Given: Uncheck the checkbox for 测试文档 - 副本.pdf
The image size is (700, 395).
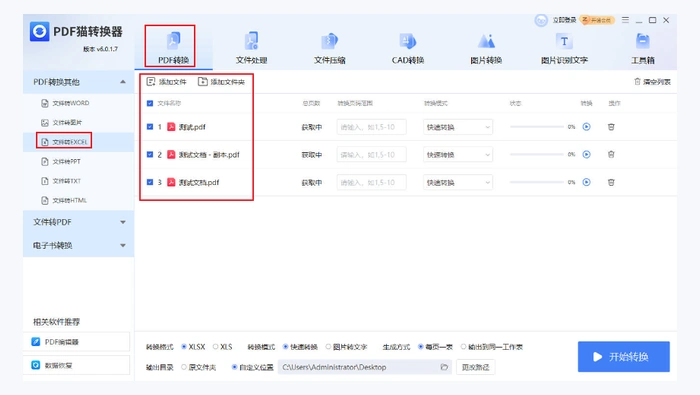Looking at the screenshot, I should 150,154.
